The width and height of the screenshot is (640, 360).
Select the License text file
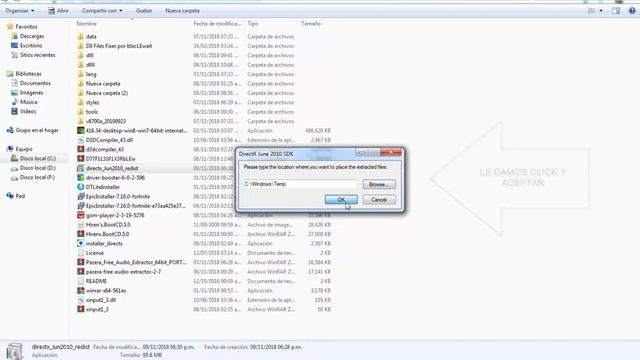point(95,253)
